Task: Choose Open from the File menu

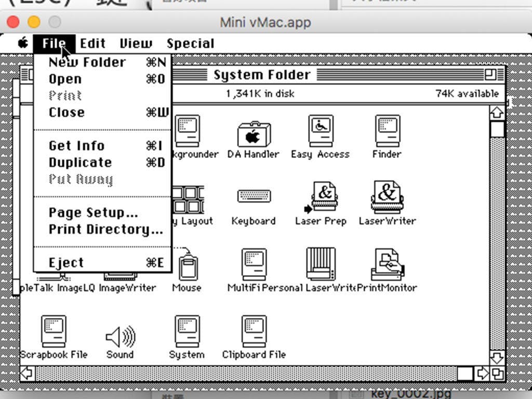Action: pos(103,79)
